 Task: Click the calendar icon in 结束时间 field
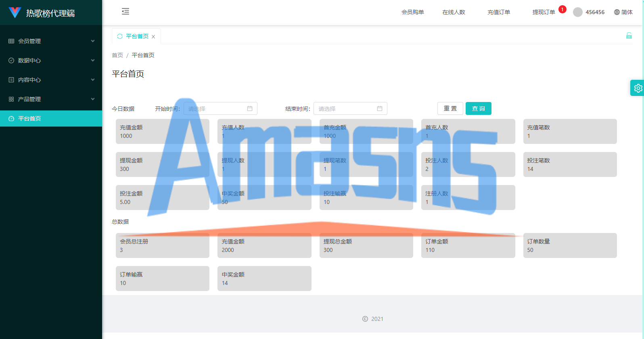click(380, 108)
